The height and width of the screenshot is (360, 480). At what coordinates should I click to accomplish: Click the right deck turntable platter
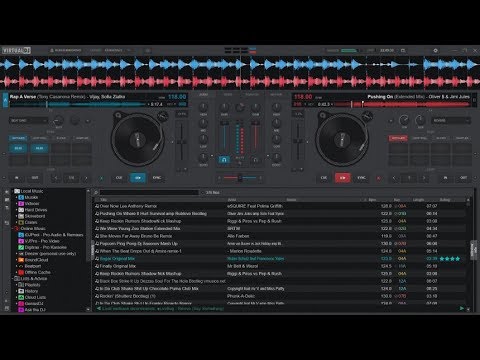tap(342, 140)
